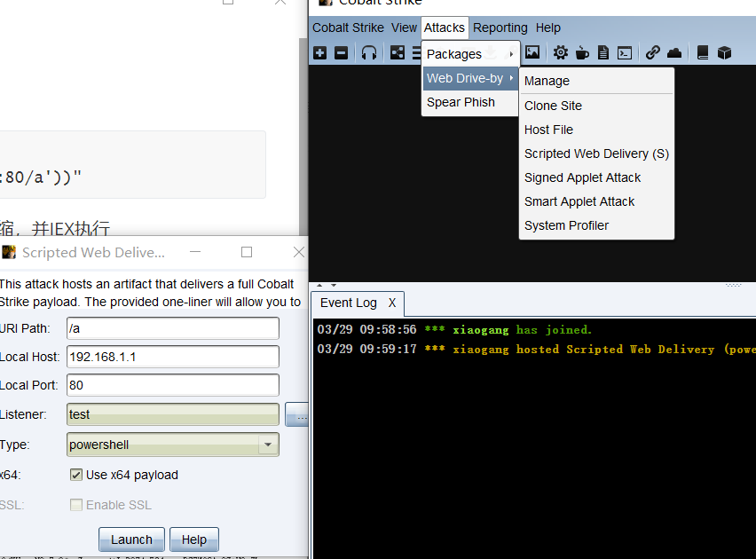Open the Cobalt Strike menu
The image size is (756, 559).
click(348, 28)
